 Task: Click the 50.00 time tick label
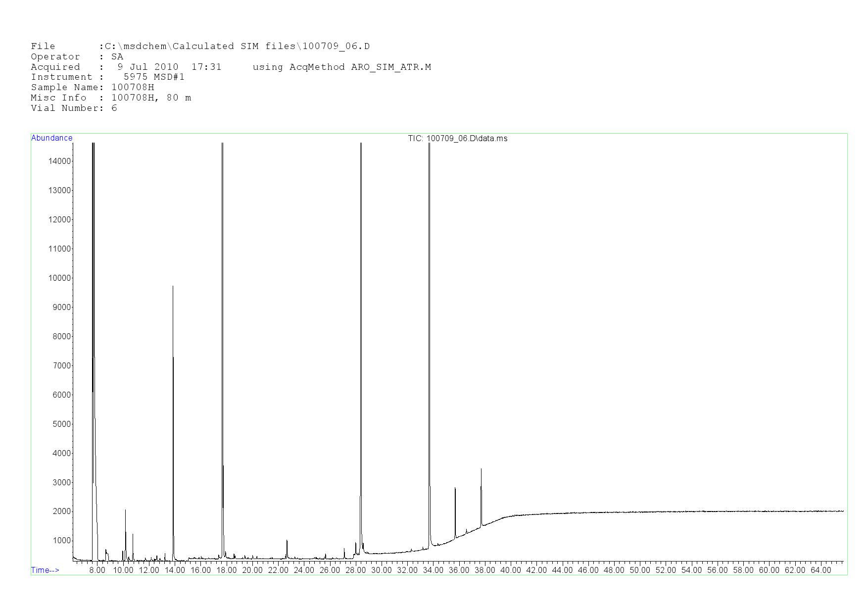click(639, 570)
